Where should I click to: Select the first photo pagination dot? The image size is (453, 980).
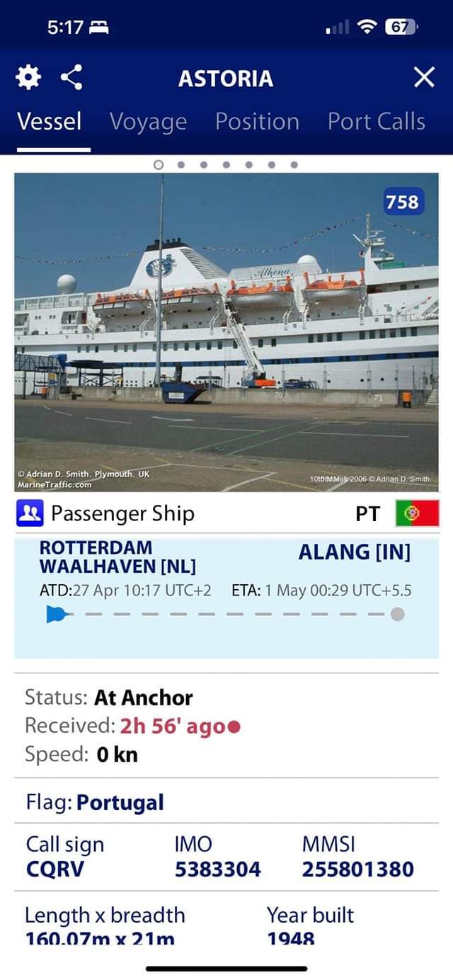[159, 164]
